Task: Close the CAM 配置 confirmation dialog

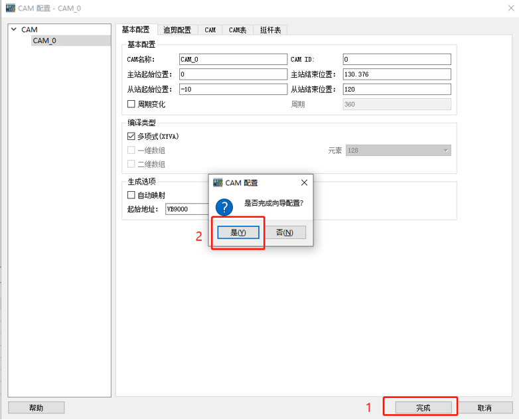Action: pos(304,182)
